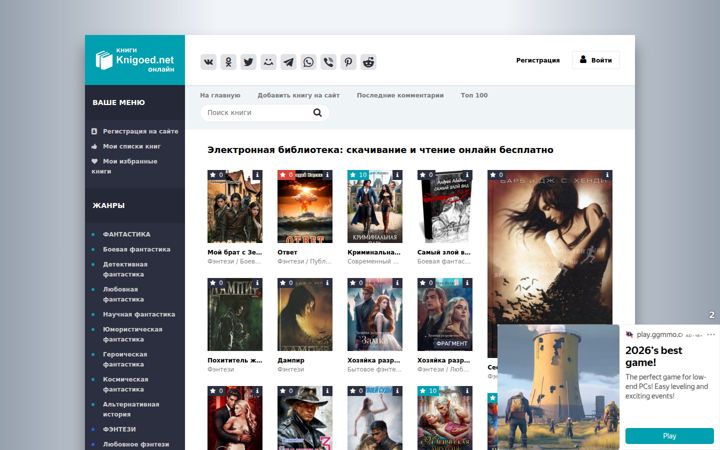Share via the Twitter bird icon
Viewport: 720px width, 450px height.
(x=248, y=62)
